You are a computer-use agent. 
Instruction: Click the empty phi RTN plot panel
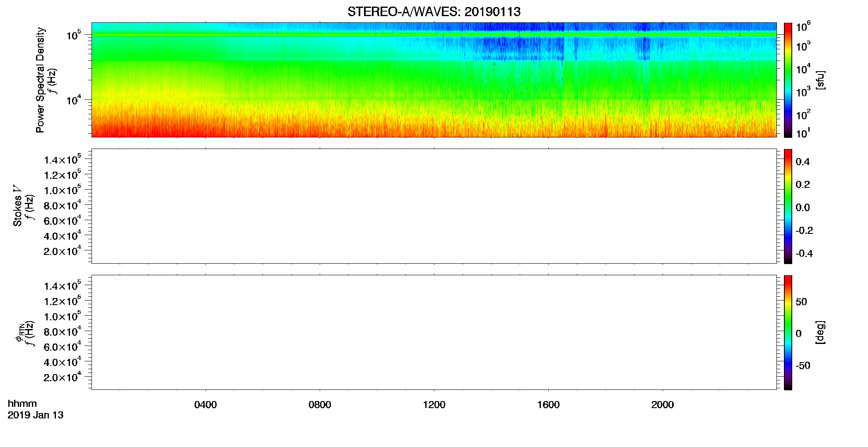coord(434,332)
